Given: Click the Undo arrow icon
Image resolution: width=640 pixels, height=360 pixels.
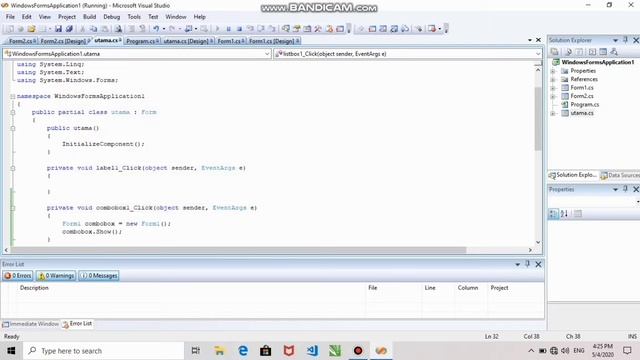Looking at the screenshot, I should tap(156, 29).
